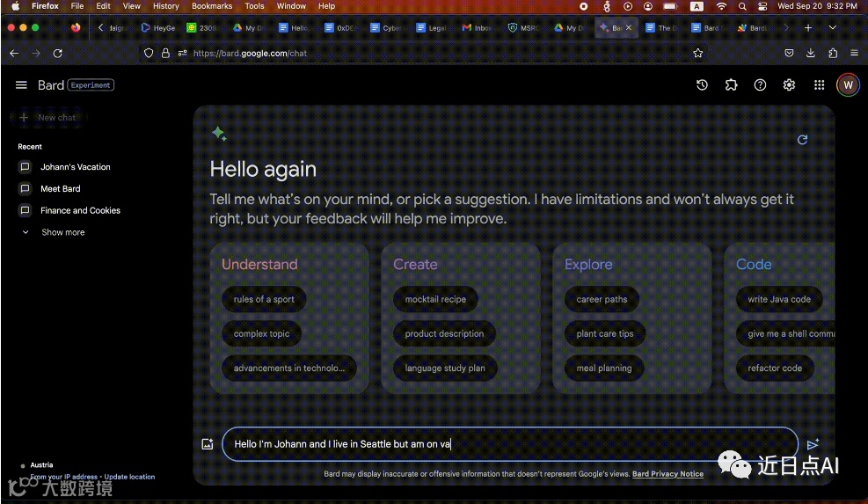Choose the meal planning suggestion

pos(604,368)
